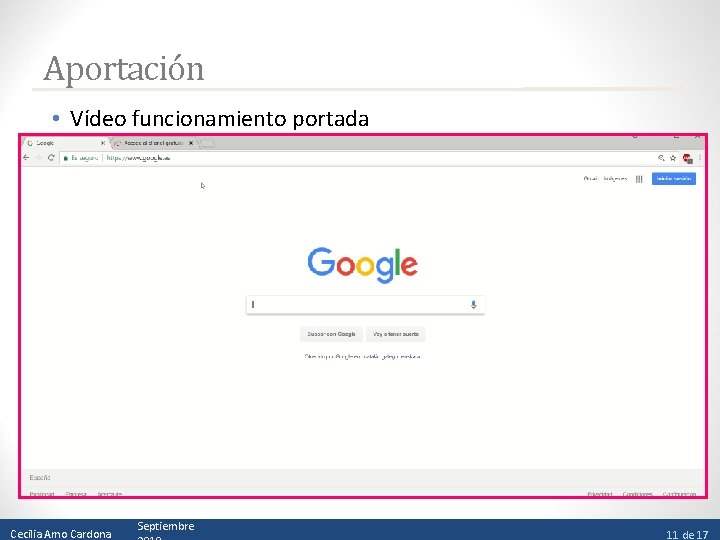Open the Privacidad footer link

click(x=600, y=494)
